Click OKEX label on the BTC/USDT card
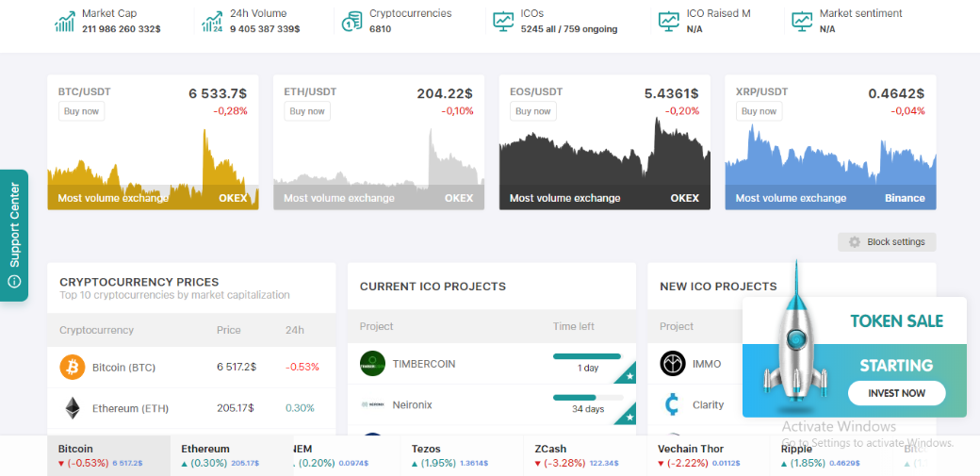 [233, 198]
